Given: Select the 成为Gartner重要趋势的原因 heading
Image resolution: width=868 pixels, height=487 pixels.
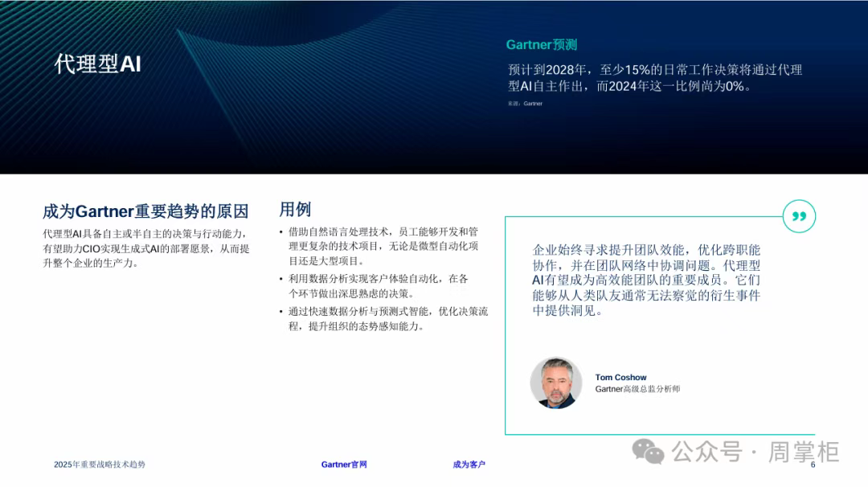Looking at the screenshot, I should pyautogui.click(x=145, y=211).
